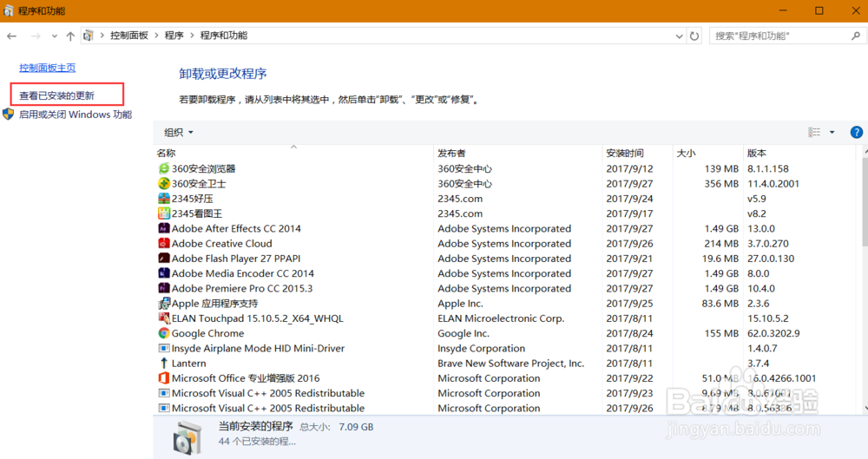Viewport: 868px width, 459px height.
Task: Open 查看已安装的更新 link
Action: pyautogui.click(x=57, y=95)
